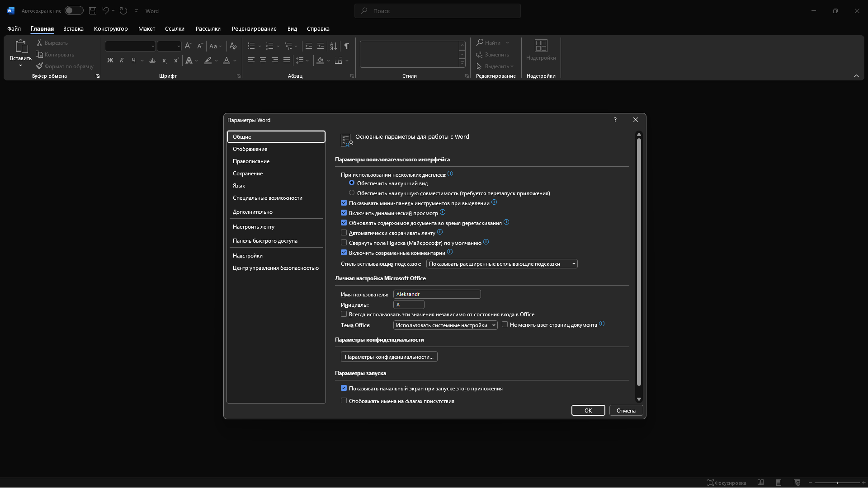Open the Правописание options category
868x488 pixels.
tap(251, 161)
